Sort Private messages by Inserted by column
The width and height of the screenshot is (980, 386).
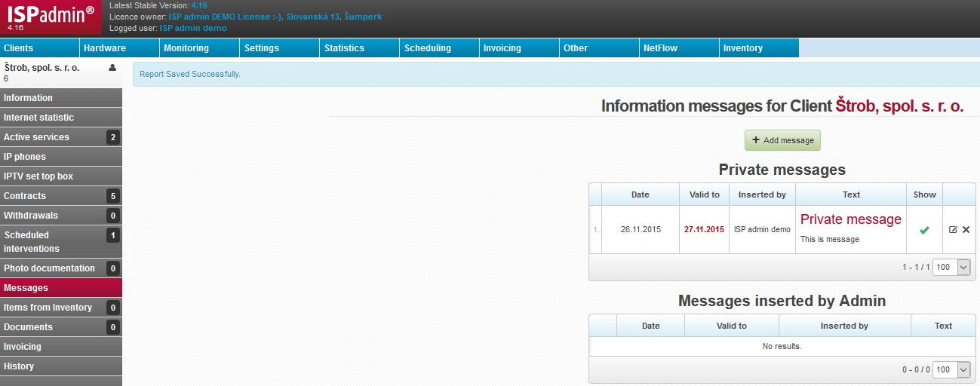point(762,195)
